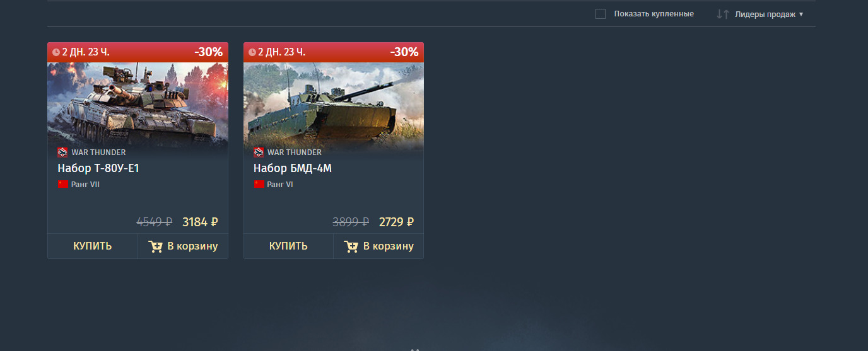
Task: Click the sort arrows icon beside Лидеры продаж
Action: (723, 14)
